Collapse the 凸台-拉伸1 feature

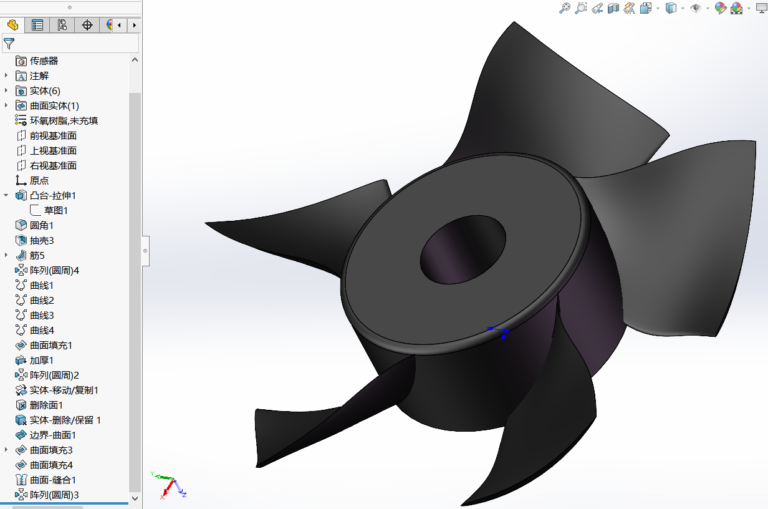pos(6,195)
